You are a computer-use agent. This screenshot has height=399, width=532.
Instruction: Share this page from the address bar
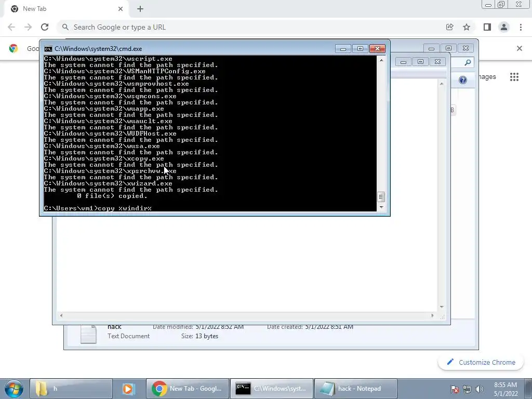449,27
